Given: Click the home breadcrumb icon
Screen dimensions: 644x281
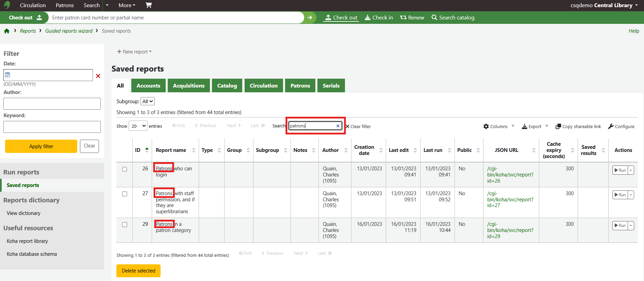Looking at the screenshot, I should [x=7, y=31].
